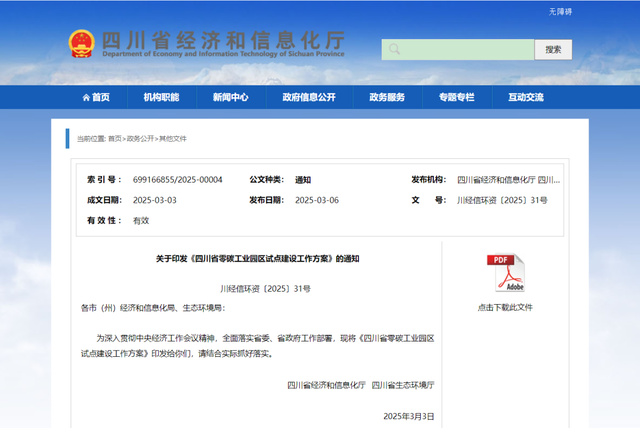The height and width of the screenshot is (428, 640).
Task: Go to the 新闻中心 navigation tab
Action: click(230, 98)
